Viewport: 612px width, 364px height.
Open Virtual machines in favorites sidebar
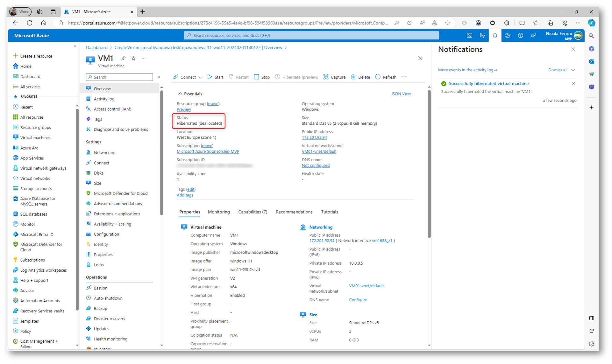coord(35,138)
